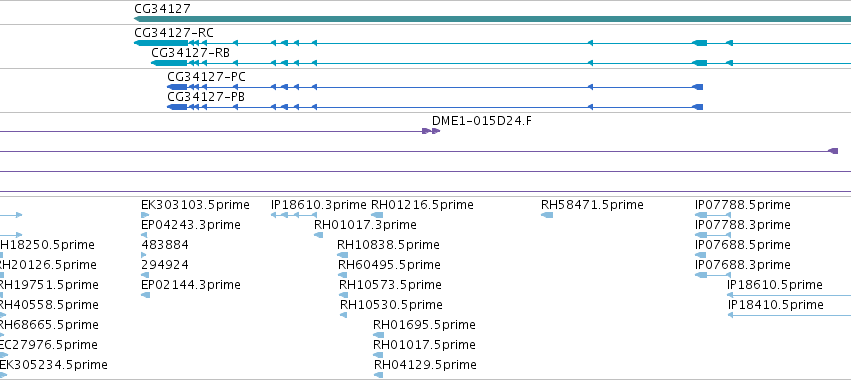Click the 294924 feature label
This screenshot has height=380, width=851.
tap(165, 265)
